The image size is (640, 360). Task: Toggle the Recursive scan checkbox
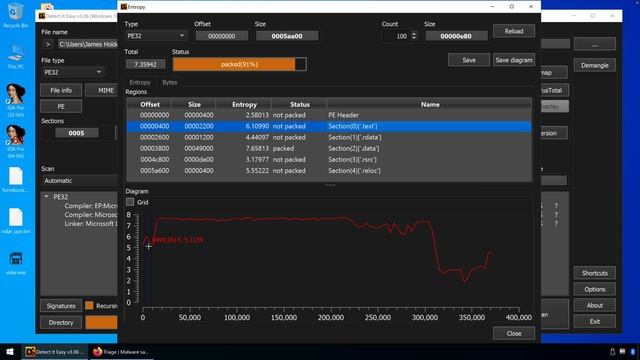[89, 305]
